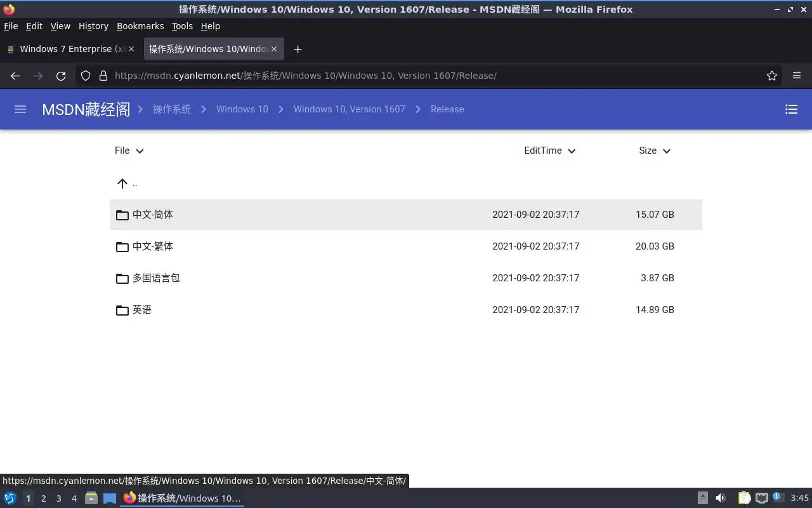
Task: Click Firefox window button in taskbar
Action: (182, 498)
